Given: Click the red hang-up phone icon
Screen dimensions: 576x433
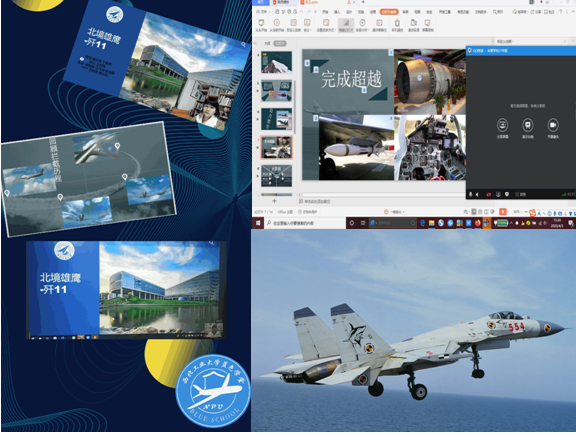Looking at the screenshot, I should (489, 194).
